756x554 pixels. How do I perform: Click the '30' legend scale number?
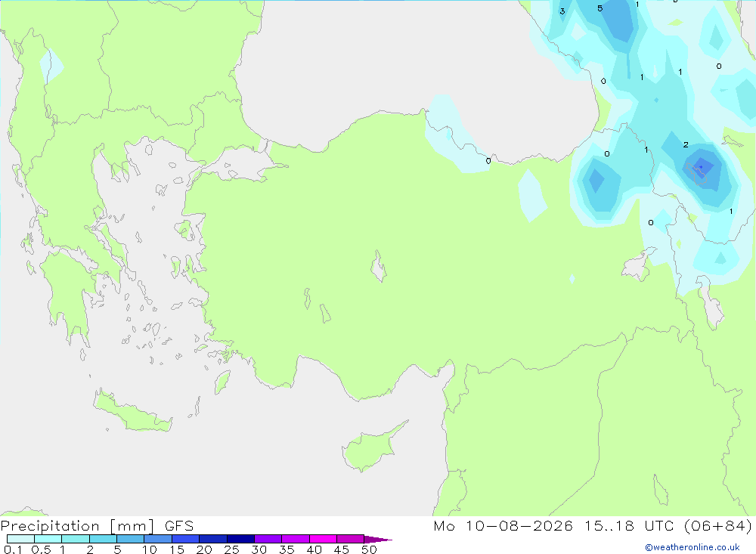pos(259,549)
